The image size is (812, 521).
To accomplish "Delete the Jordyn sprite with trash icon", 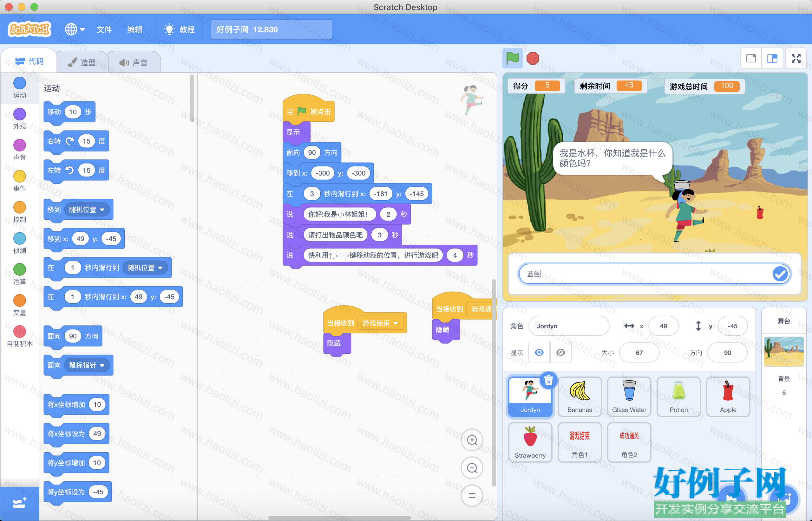I will pyautogui.click(x=548, y=381).
